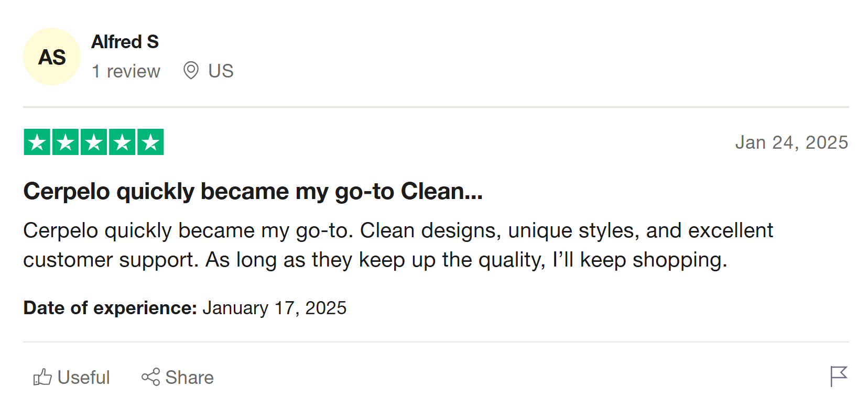Open the review title "Cerpelo quickly became my go-to Clean..."
The image size is (868, 409).
pyautogui.click(x=253, y=191)
